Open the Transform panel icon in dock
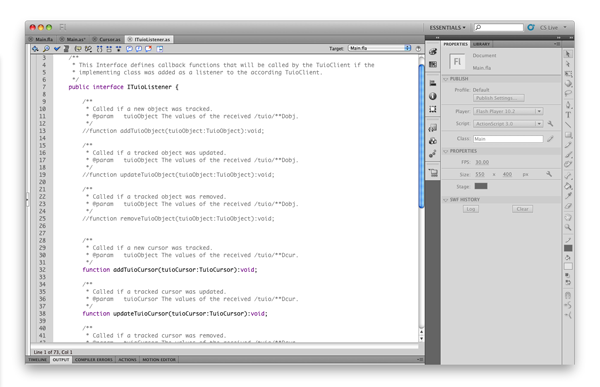Screen dimensions: 600x387 pos(433,109)
